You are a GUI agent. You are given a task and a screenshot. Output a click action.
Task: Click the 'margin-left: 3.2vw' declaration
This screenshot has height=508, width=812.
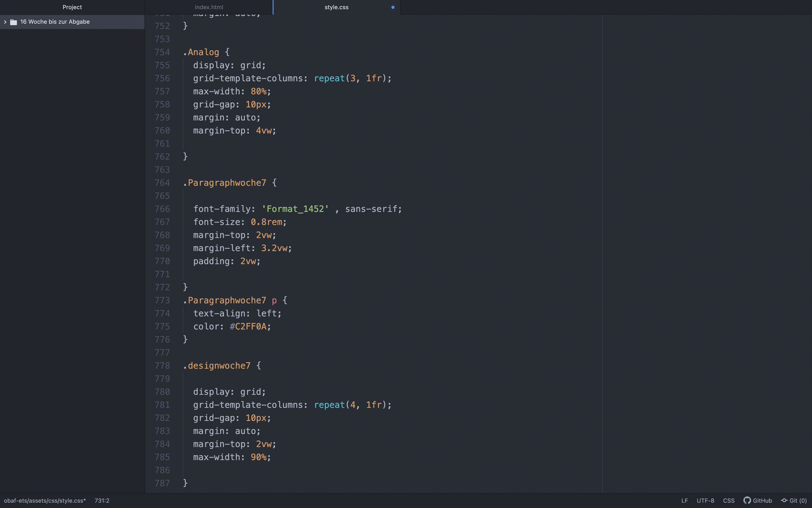(x=242, y=248)
